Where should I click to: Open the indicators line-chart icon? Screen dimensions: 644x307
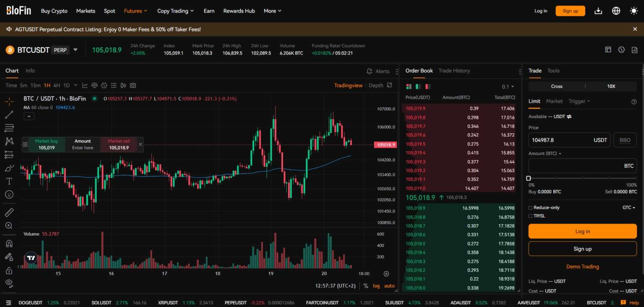85,85
